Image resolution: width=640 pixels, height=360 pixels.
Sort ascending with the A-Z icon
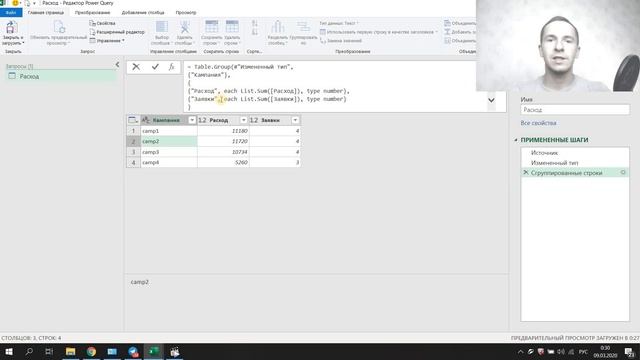(x=255, y=24)
